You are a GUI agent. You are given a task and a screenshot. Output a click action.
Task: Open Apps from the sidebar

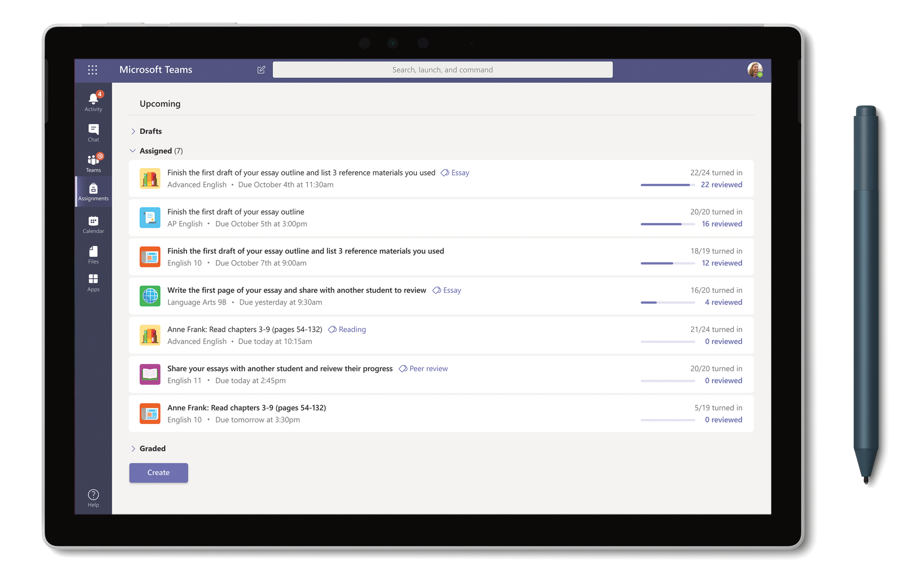(x=93, y=283)
